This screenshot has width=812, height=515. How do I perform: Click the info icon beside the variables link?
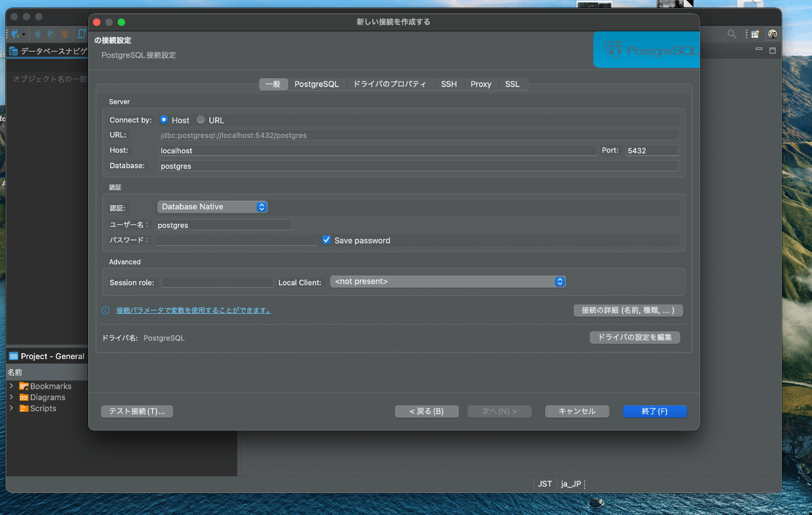(x=106, y=310)
